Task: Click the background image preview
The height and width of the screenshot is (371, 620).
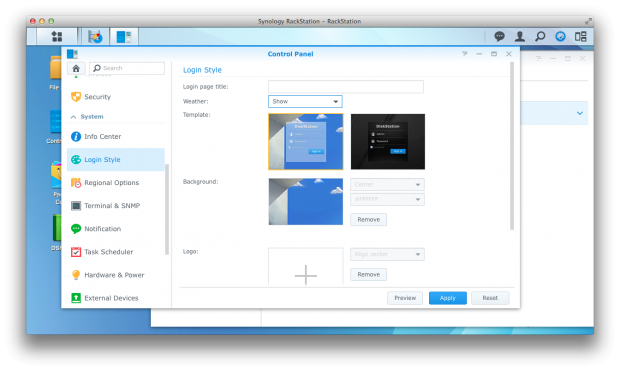Action: (306, 201)
